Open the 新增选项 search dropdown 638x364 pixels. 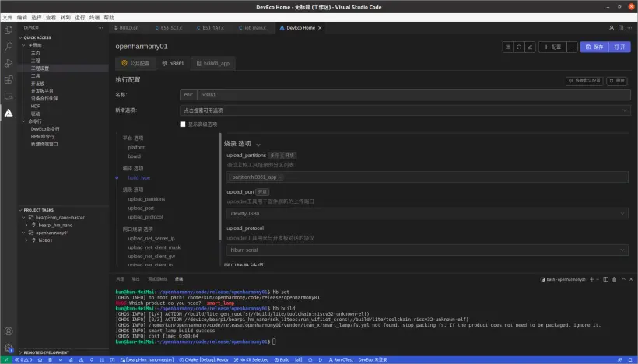405,110
